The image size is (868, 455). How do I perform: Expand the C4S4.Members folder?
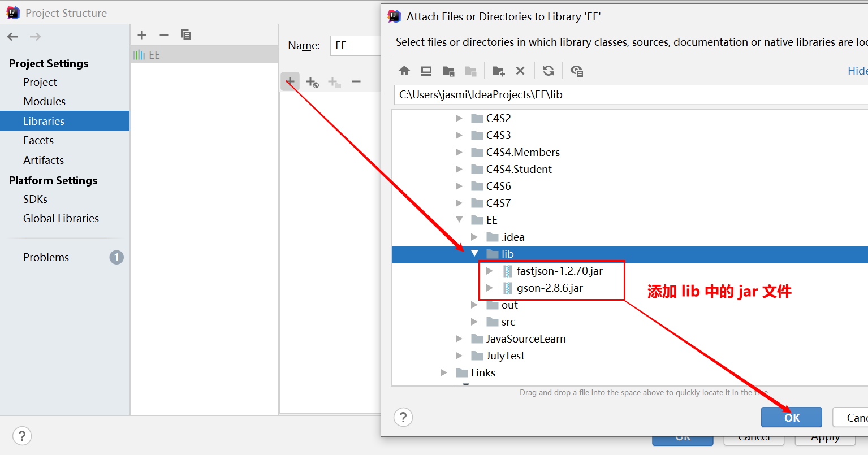point(459,152)
